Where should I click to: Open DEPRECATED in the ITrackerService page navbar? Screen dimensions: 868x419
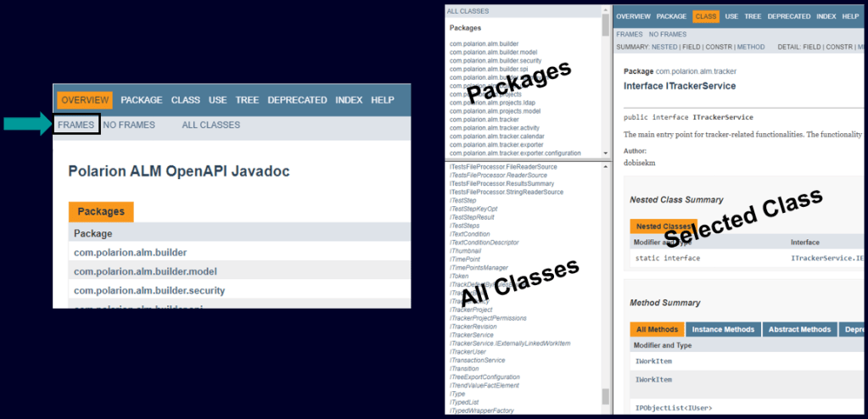788,16
